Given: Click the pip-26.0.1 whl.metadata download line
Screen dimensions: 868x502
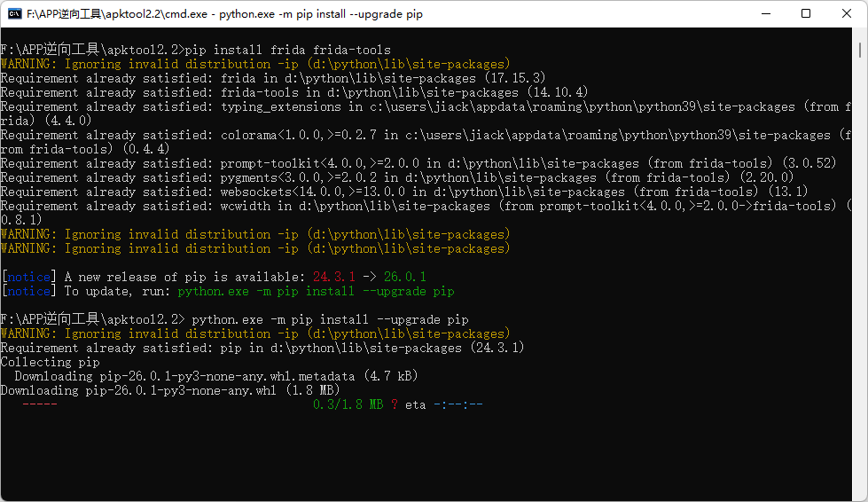Looking at the screenshot, I should click(x=216, y=376).
